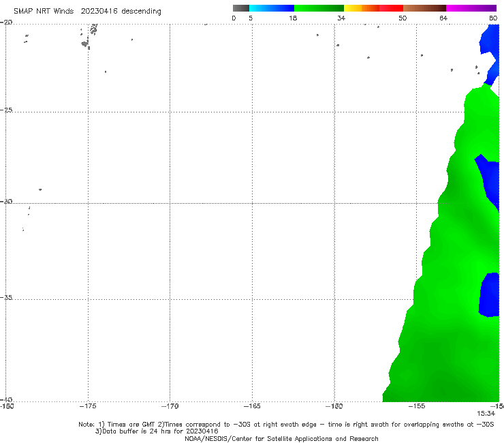
Task: Click the longitude label '-175'
Action: point(88,406)
